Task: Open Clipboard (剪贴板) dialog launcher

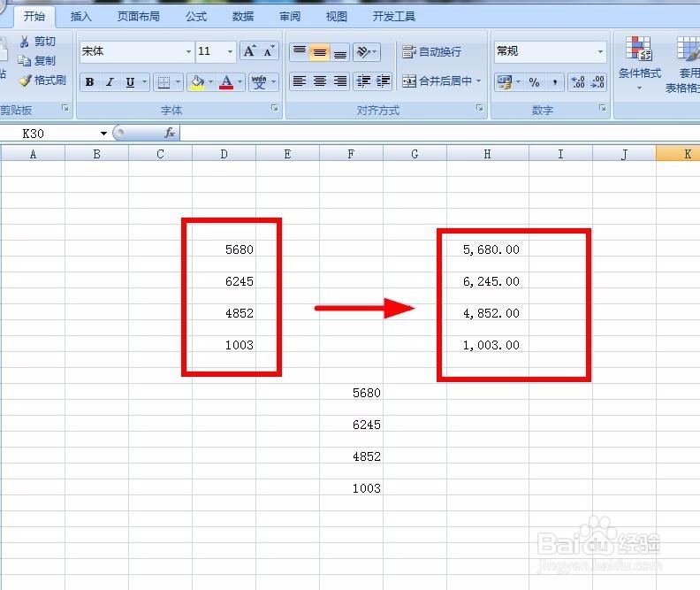Action: (x=65, y=108)
